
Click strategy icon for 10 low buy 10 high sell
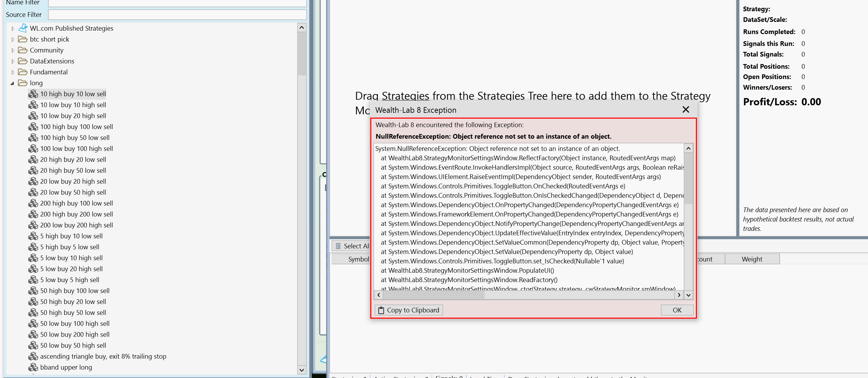pos(33,105)
